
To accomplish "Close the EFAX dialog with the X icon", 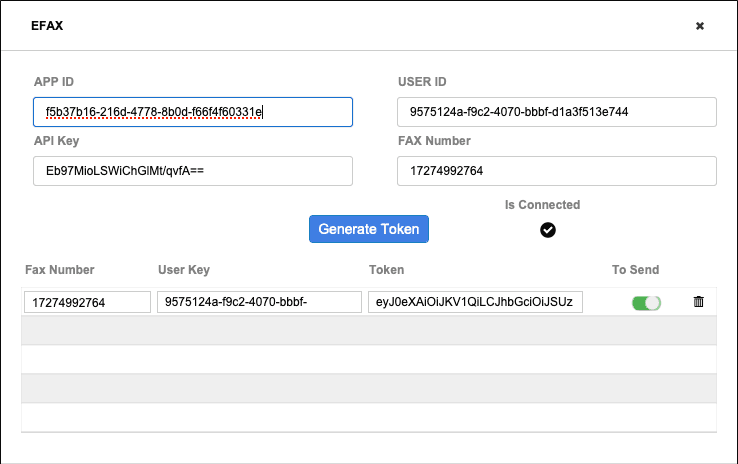I will click(x=699, y=26).
